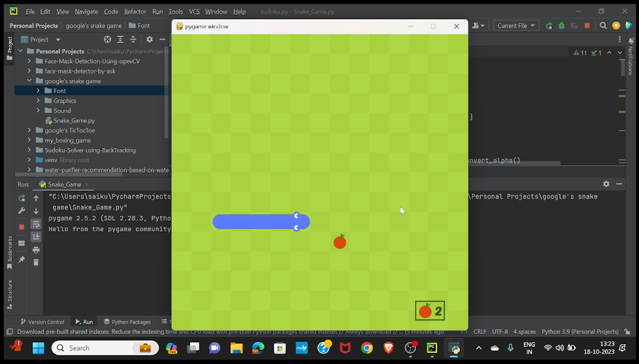
Task: Hide the Project tool window
Action: [x=162, y=40]
